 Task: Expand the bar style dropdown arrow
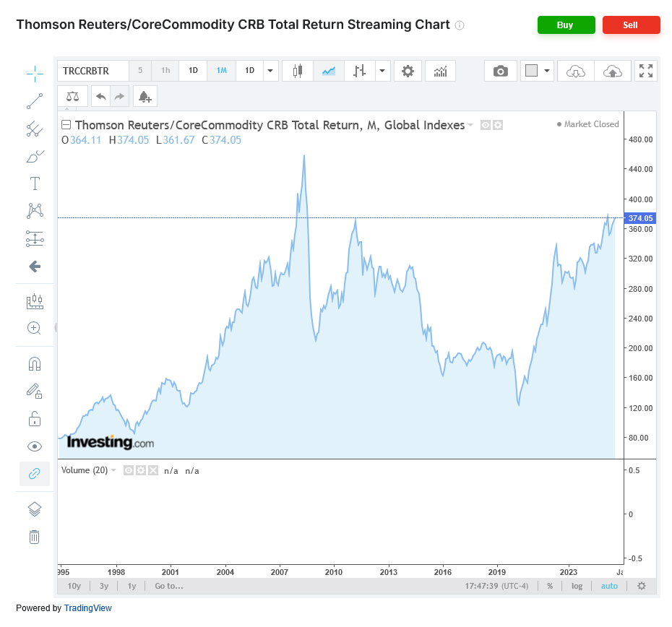click(382, 71)
